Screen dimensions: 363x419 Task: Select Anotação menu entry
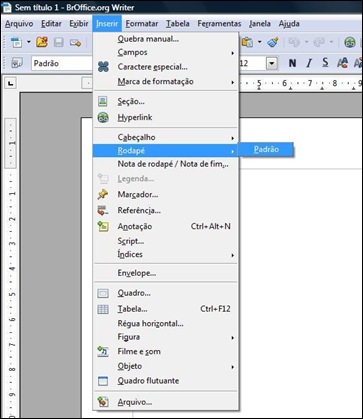click(166, 227)
